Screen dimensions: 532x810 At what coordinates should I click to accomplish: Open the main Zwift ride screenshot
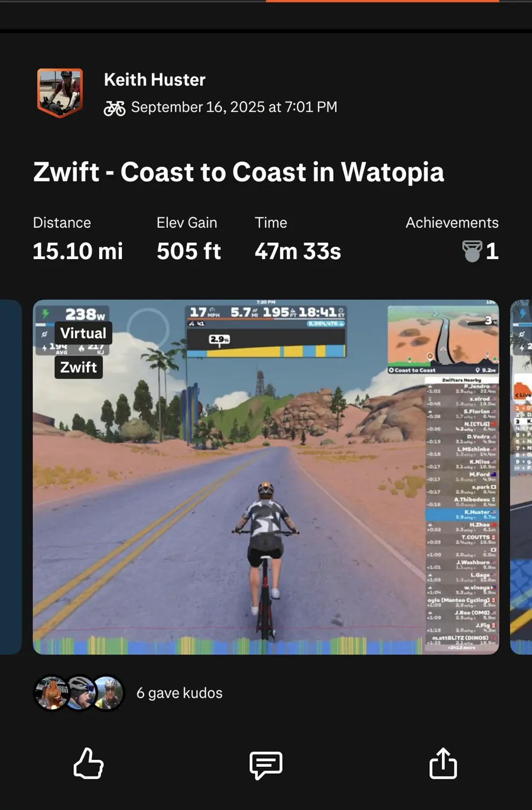click(x=266, y=477)
